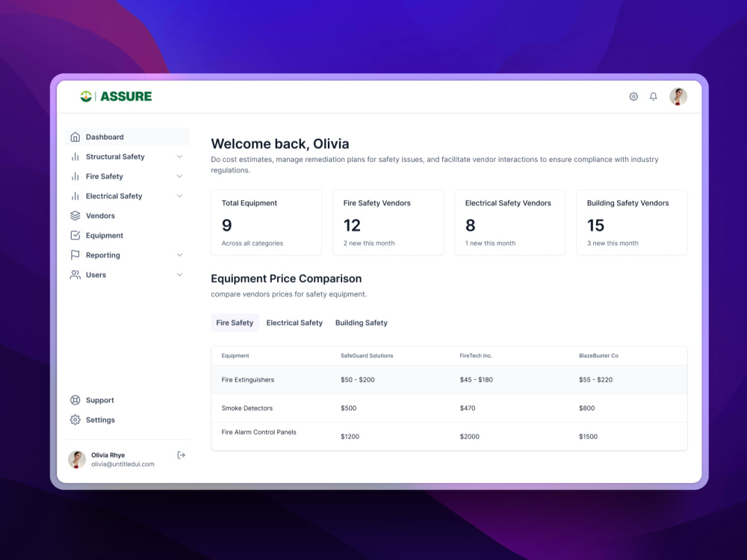Click the BlazeBuster Co column header
The image size is (747, 560).
tap(598, 355)
